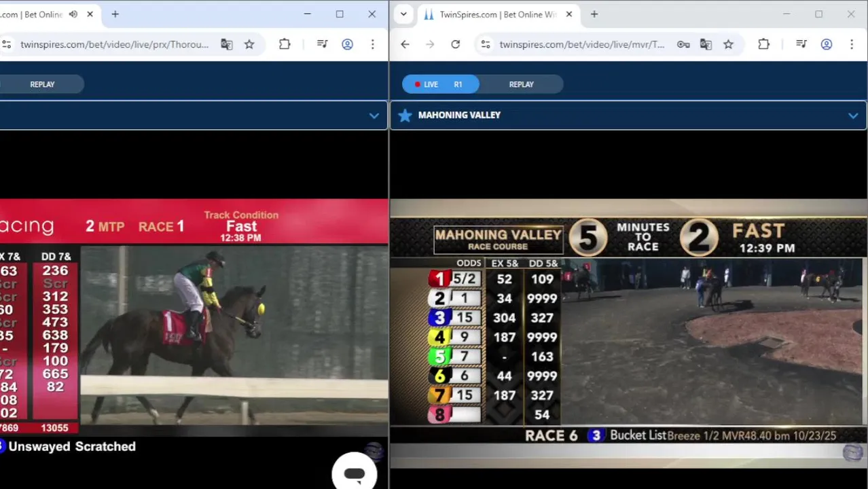Image resolution: width=868 pixels, height=489 pixels.
Task: Switch to REPLAY in right window
Action: point(522,84)
